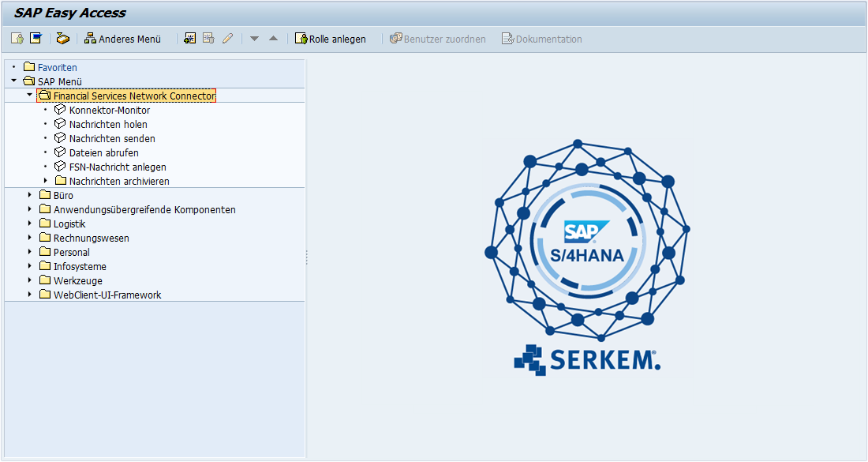This screenshot has width=868, height=462.
Task: Click the Move Favorite Up arrow
Action: point(273,39)
